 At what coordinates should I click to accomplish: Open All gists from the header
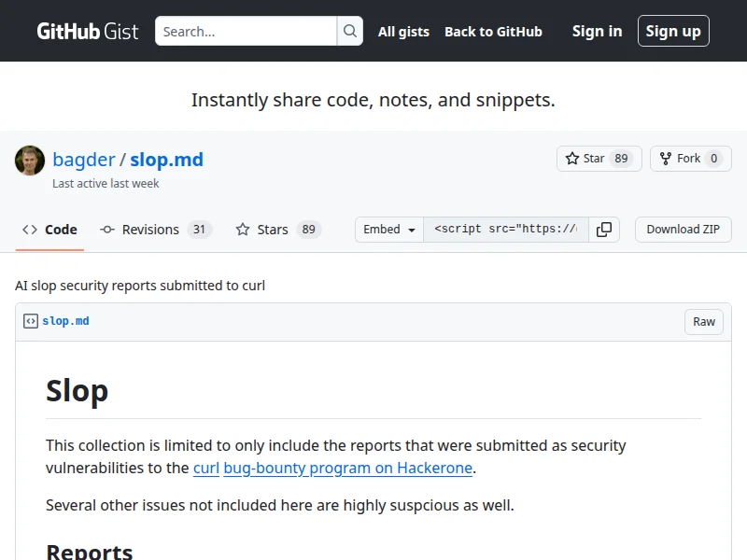(x=403, y=31)
